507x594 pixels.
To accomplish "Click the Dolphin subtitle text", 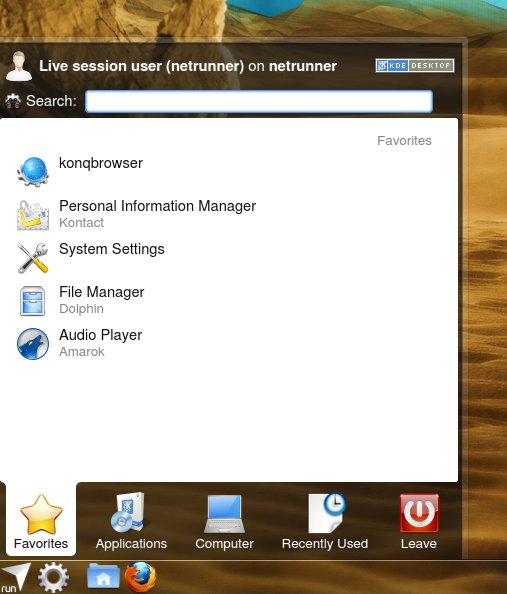I will [x=81, y=309].
